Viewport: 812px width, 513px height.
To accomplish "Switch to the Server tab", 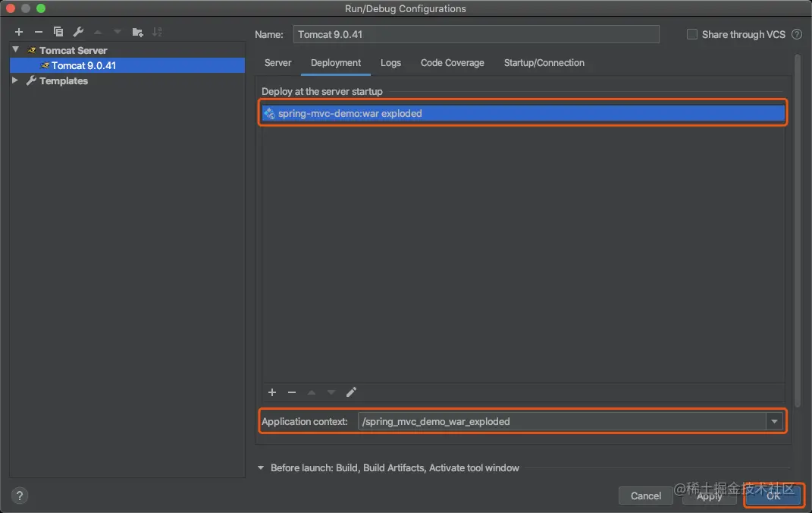I will click(277, 63).
